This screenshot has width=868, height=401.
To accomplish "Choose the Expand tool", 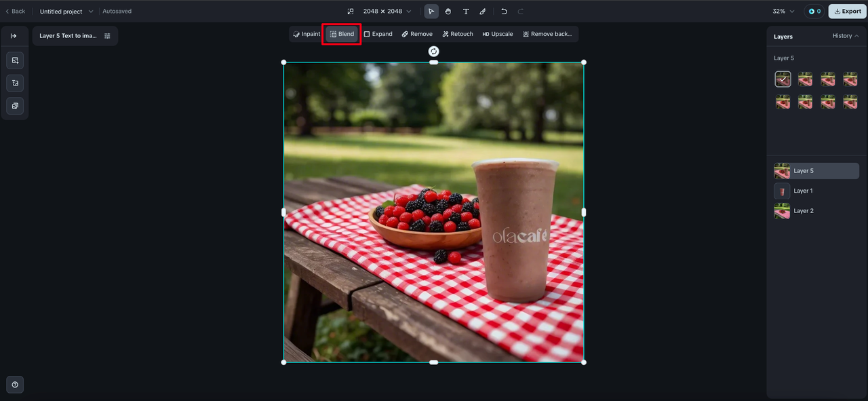I will 378,34.
